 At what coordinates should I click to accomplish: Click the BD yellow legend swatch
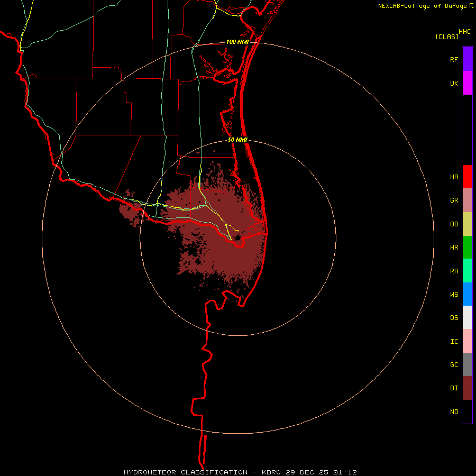tap(467, 224)
